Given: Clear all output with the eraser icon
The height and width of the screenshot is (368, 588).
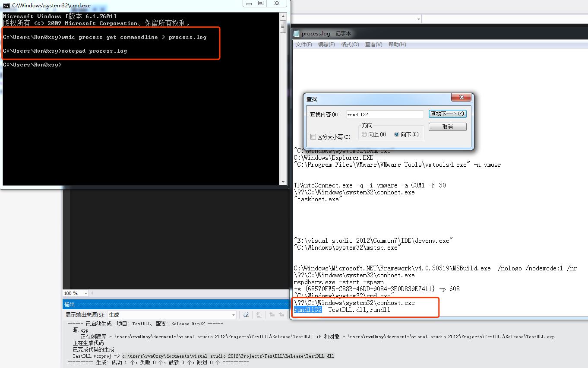Looking at the screenshot, I should [246, 315].
